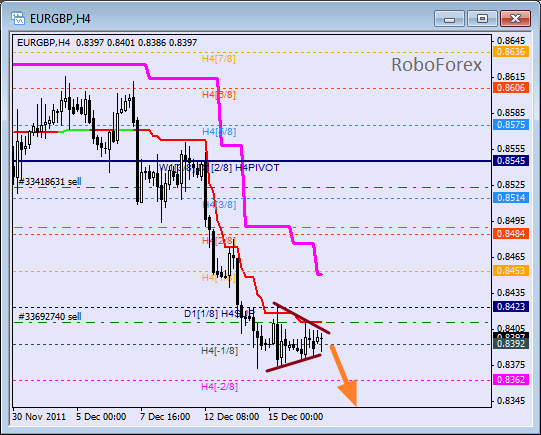Click the '7 Dec 16:00' time axis label
Image resolution: width=541 pixels, height=435 pixels.
tap(165, 417)
